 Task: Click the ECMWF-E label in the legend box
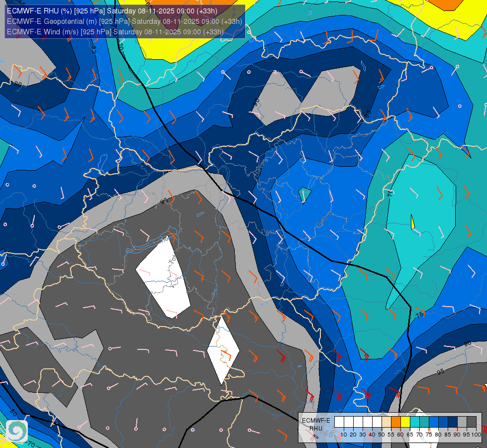click(x=316, y=421)
